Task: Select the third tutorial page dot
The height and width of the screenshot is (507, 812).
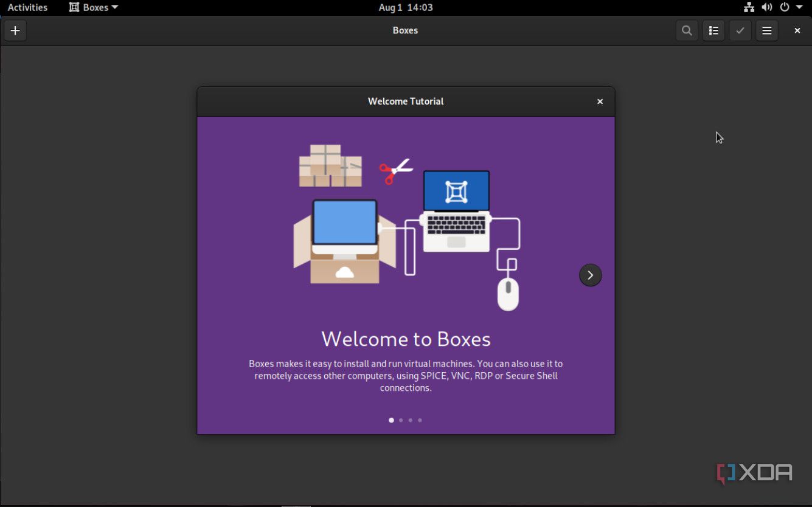Action: pos(411,420)
